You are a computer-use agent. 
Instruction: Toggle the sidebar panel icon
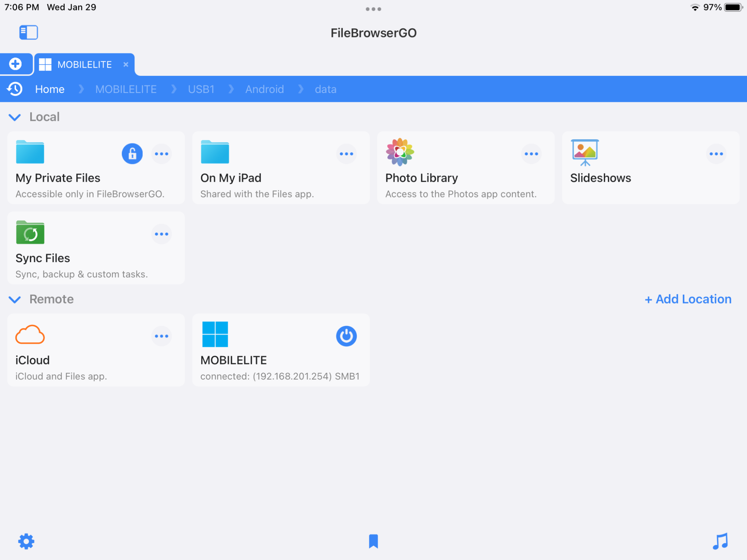point(28,32)
